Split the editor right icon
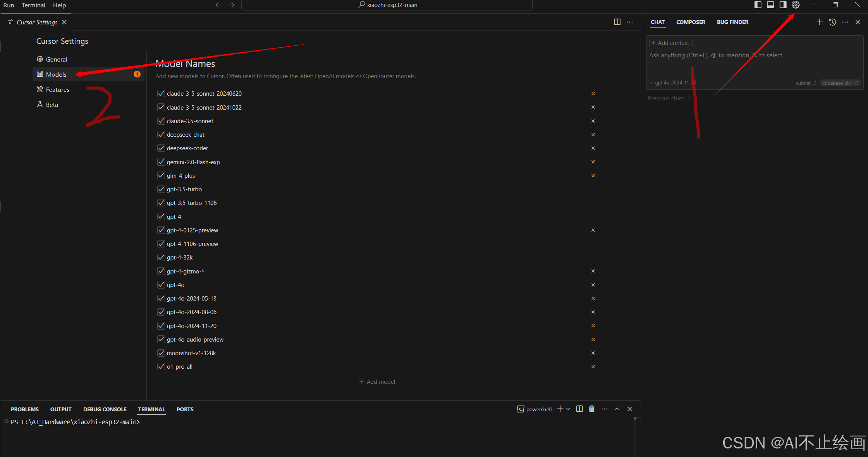This screenshot has height=457, width=868. [617, 22]
